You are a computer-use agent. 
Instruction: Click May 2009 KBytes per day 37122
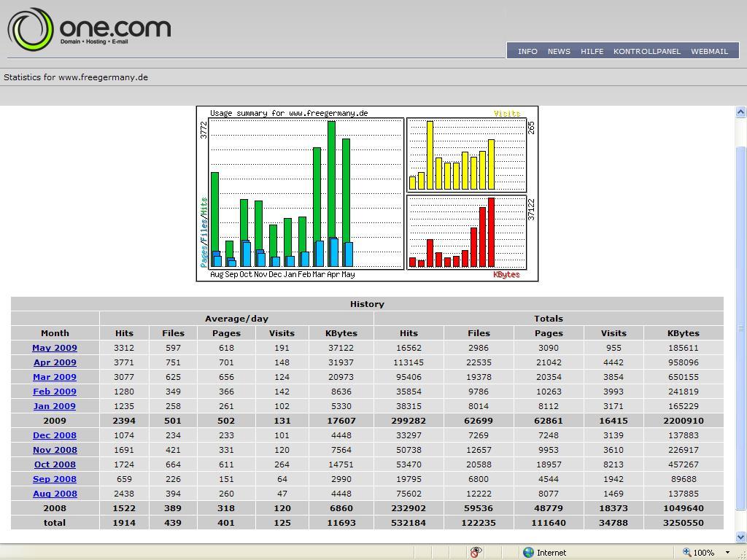click(x=341, y=348)
